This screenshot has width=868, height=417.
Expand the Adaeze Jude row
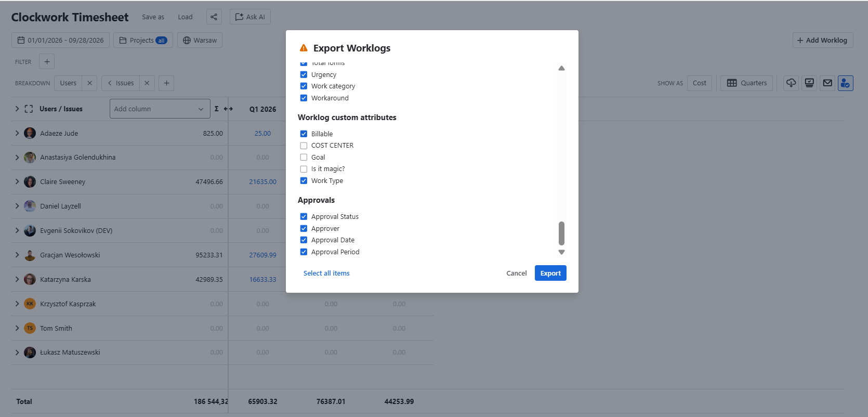17,133
